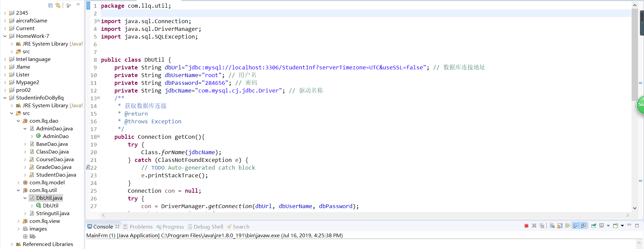Click Remove All Terminated Launches icon
This screenshot has height=249, width=644.
pyautogui.click(x=542, y=226)
